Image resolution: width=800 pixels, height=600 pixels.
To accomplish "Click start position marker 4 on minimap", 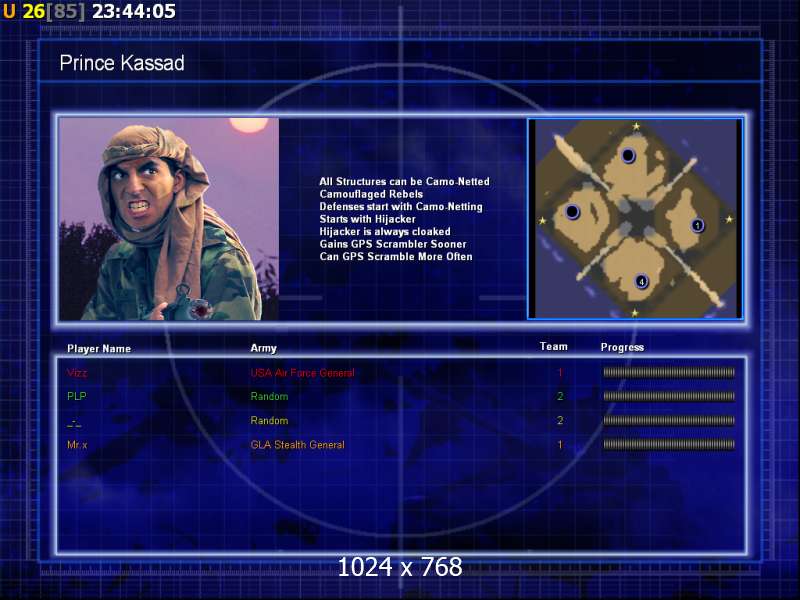I will coord(641,281).
